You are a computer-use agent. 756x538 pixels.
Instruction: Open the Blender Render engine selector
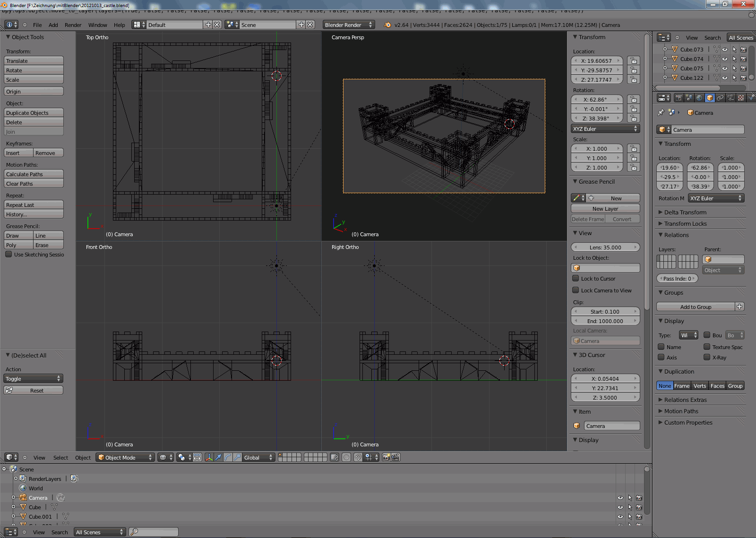coord(348,25)
